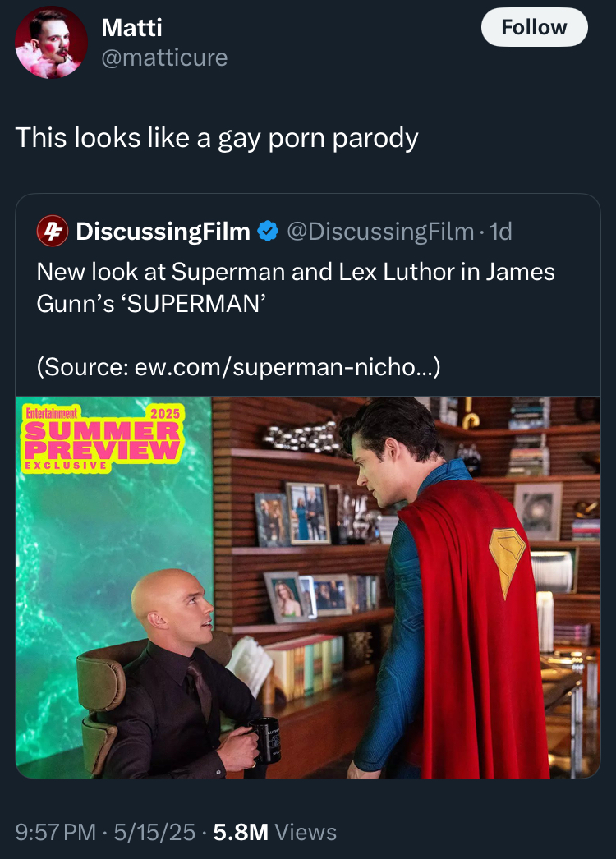Click the blue verified badge icon
This screenshot has height=859, width=616.
(268, 232)
